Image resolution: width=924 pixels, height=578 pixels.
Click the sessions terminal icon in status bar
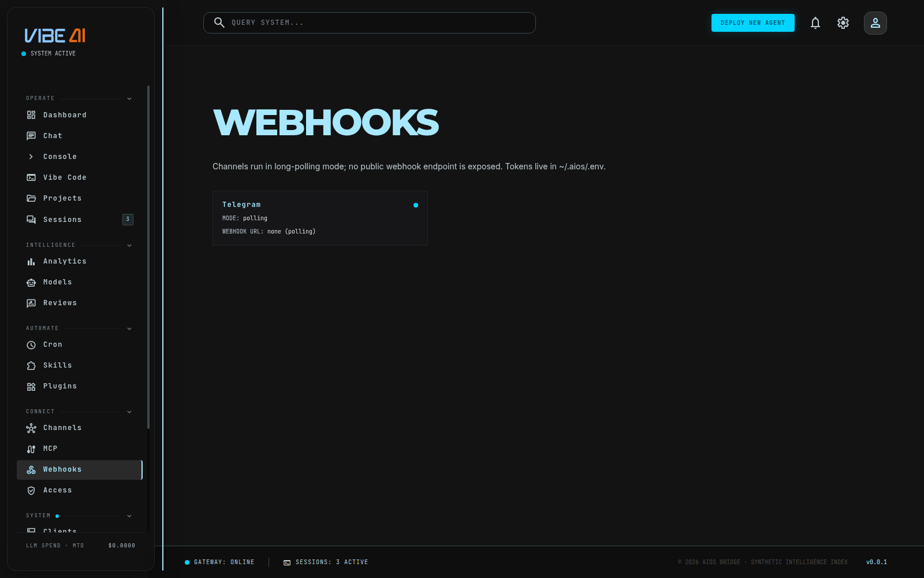pos(287,562)
